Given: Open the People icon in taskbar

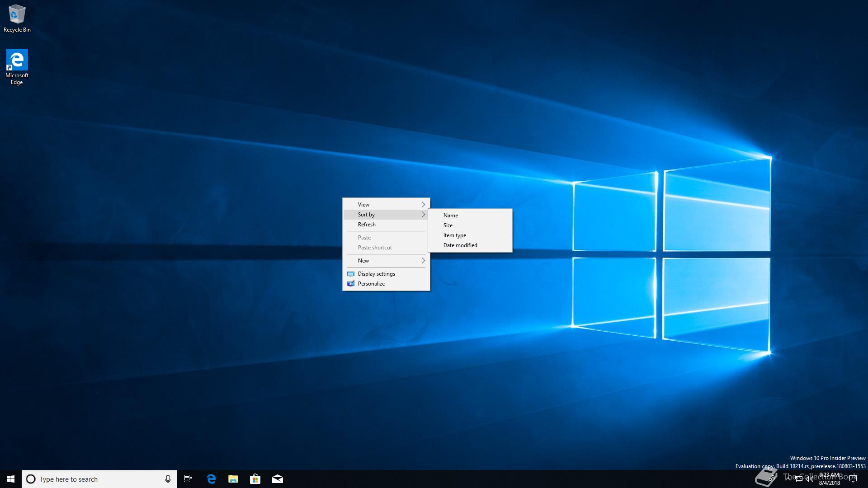Looking at the screenshot, I should coord(772,479).
